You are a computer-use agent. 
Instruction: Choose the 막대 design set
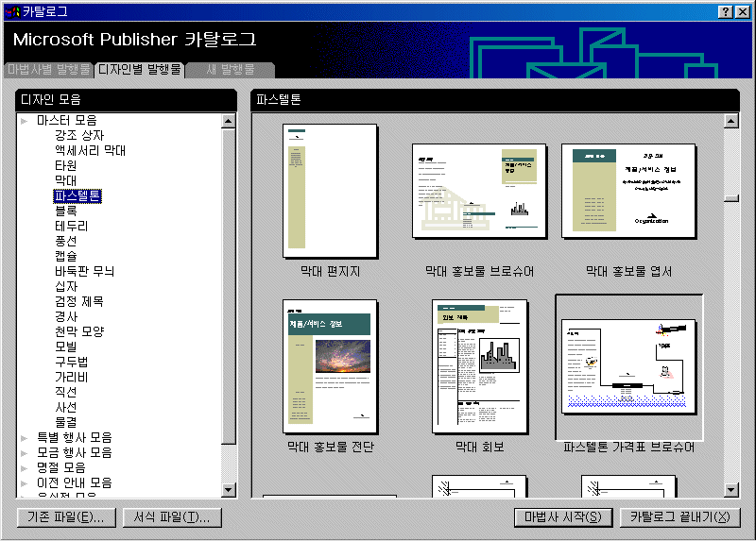(x=65, y=180)
